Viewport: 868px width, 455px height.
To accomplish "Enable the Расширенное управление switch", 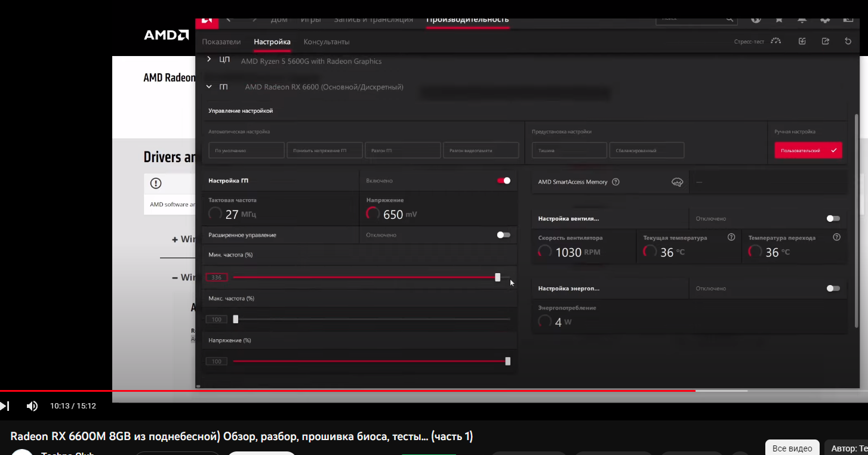I will [x=504, y=235].
